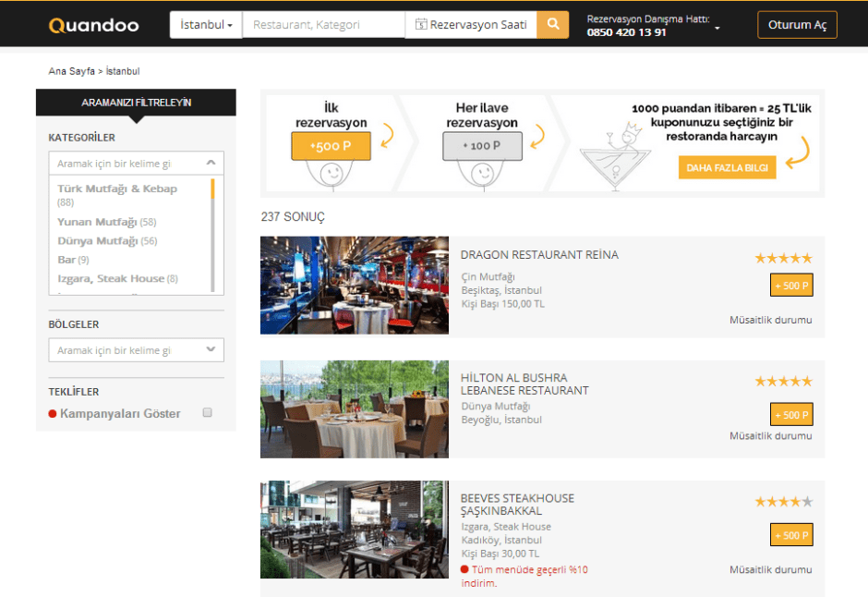
Task: Select Yunan Mutfağı category
Action: 97,222
